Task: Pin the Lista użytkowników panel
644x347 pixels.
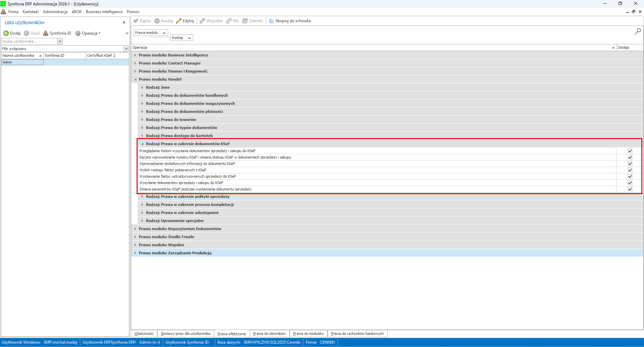Action: pyautogui.click(x=124, y=23)
